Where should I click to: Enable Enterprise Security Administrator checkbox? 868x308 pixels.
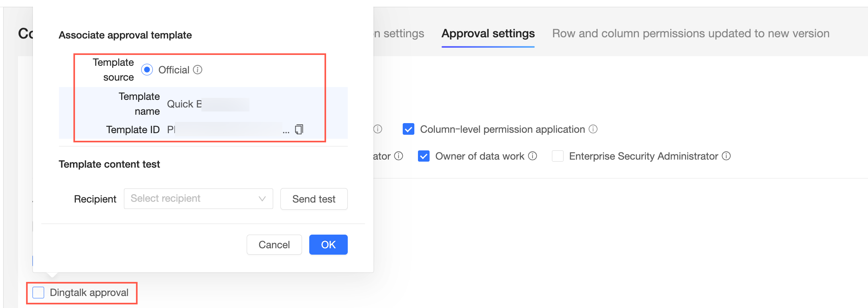[x=558, y=156]
